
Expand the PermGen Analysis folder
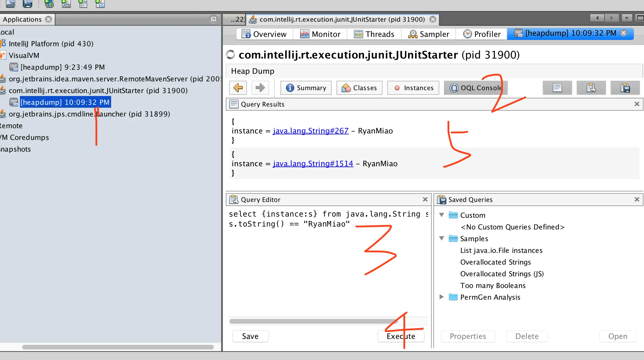442,297
